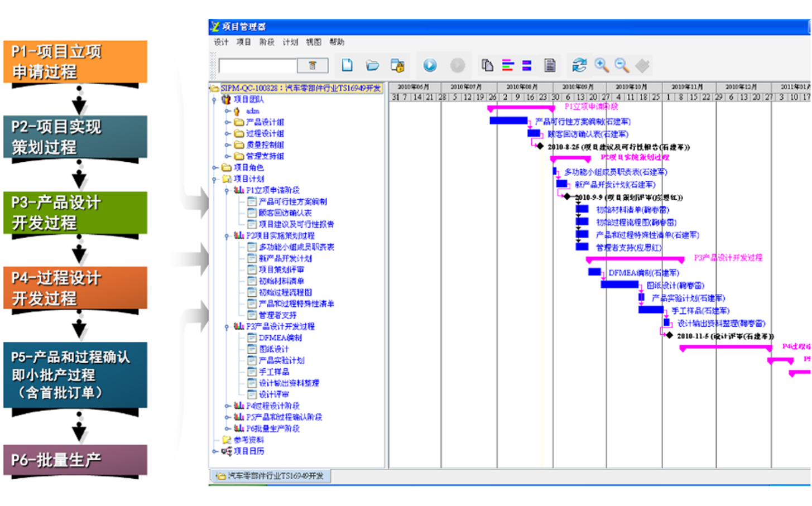Click the 2010-9-9 milestone diamond in Gantt chart
Screen dimensions: 812x506
point(567,197)
